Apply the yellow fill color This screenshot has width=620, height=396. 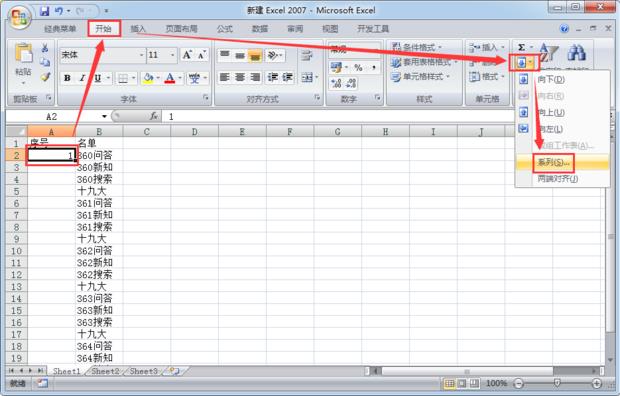click(x=148, y=78)
